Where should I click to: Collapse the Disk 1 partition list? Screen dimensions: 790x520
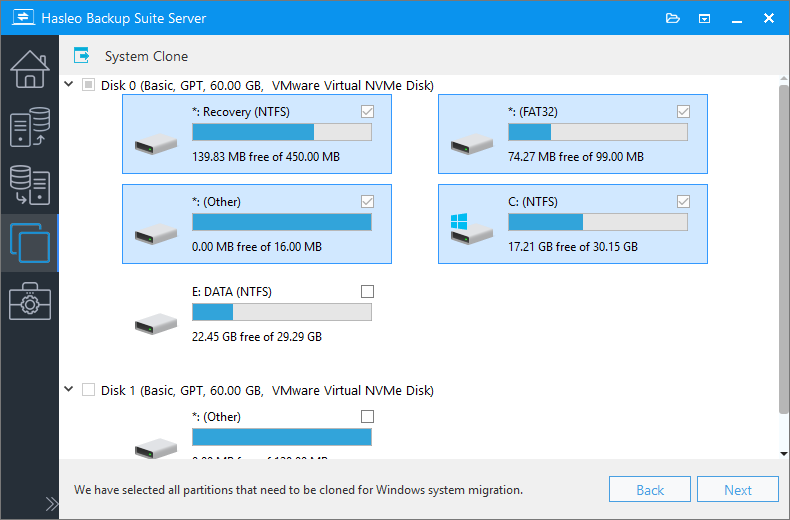69,389
